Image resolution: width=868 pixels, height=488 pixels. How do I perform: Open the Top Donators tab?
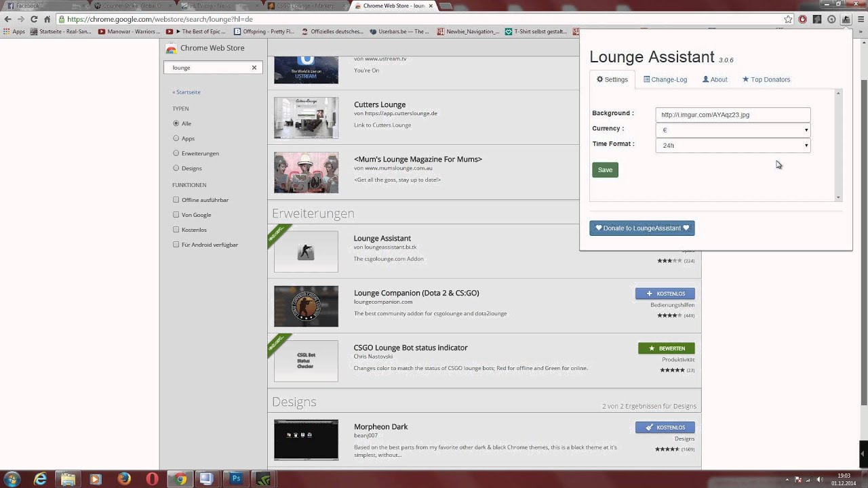click(766, 79)
